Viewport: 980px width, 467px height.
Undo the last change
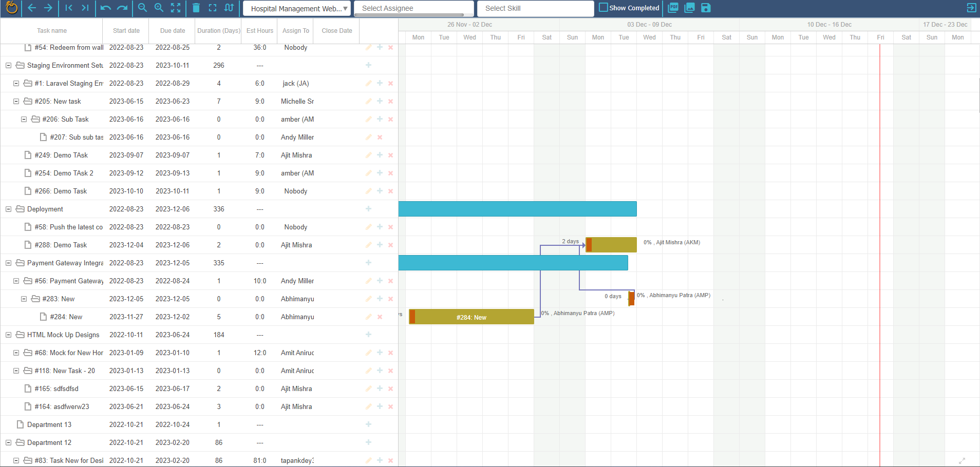pyautogui.click(x=106, y=8)
